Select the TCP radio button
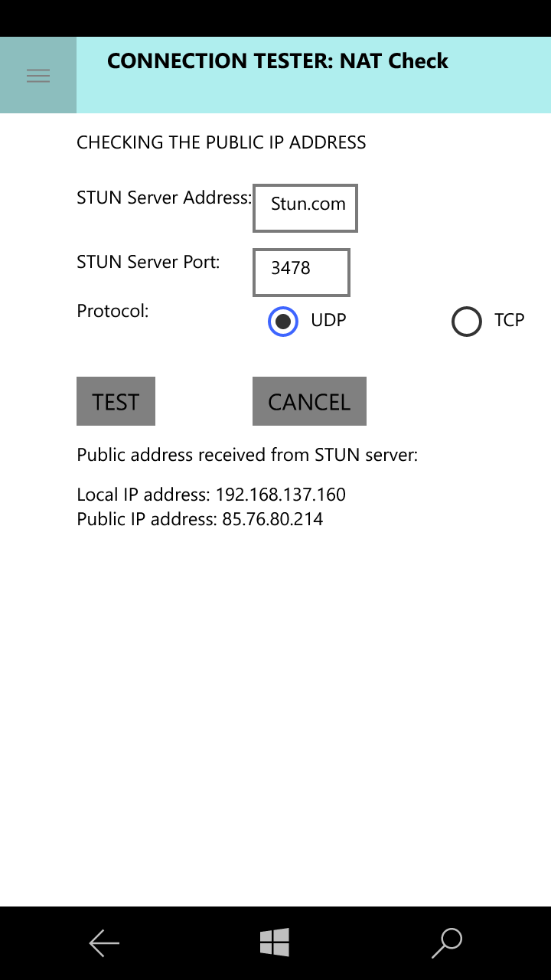Image resolution: width=551 pixels, height=980 pixels. [x=467, y=322]
